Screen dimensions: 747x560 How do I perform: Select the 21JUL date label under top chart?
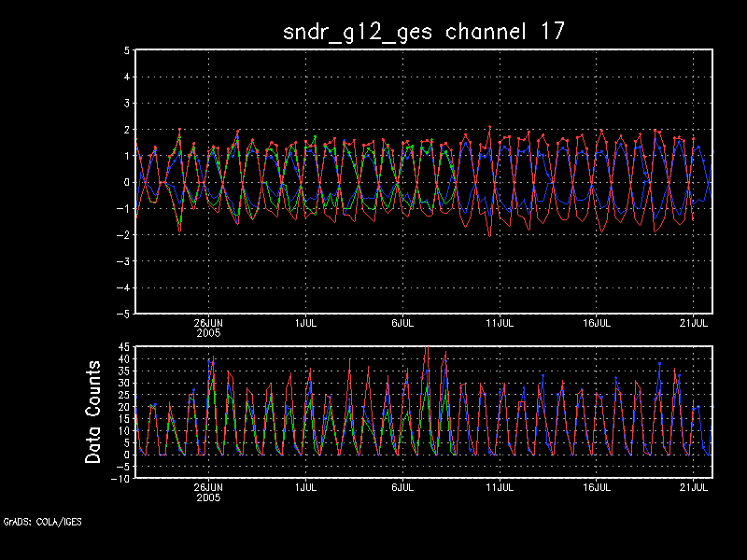[x=694, y=322]
